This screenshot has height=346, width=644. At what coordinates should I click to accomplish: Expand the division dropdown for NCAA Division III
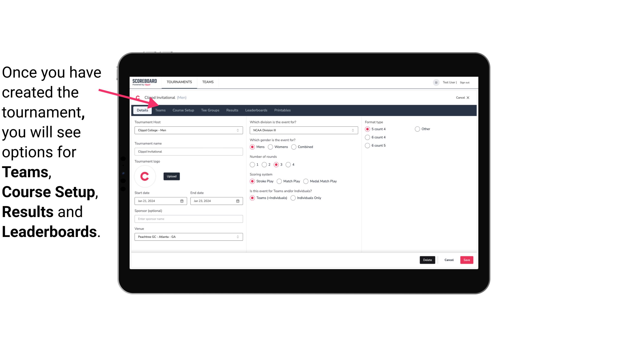point(351,130)
